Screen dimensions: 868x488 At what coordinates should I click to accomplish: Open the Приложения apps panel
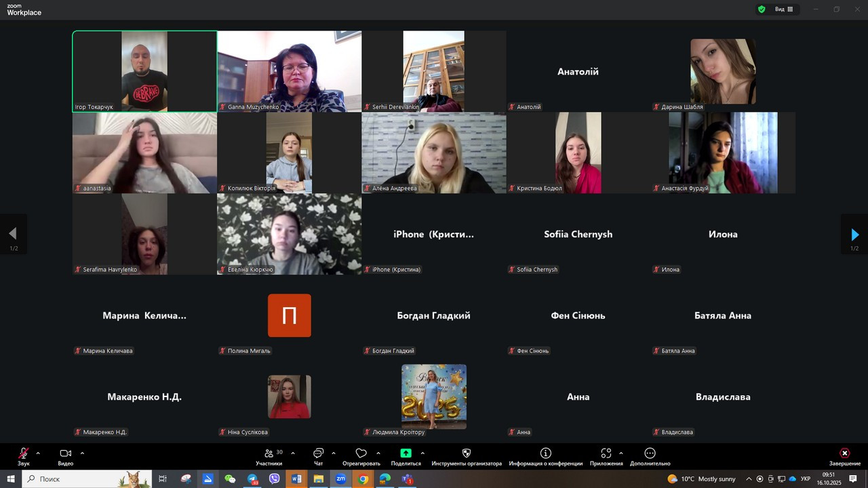[606, 456]
